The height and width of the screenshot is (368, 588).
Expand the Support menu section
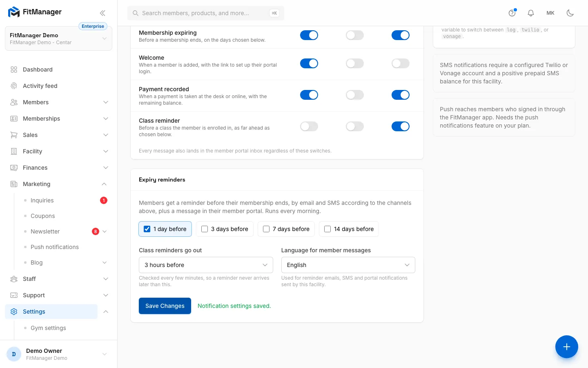coord(106,295)
